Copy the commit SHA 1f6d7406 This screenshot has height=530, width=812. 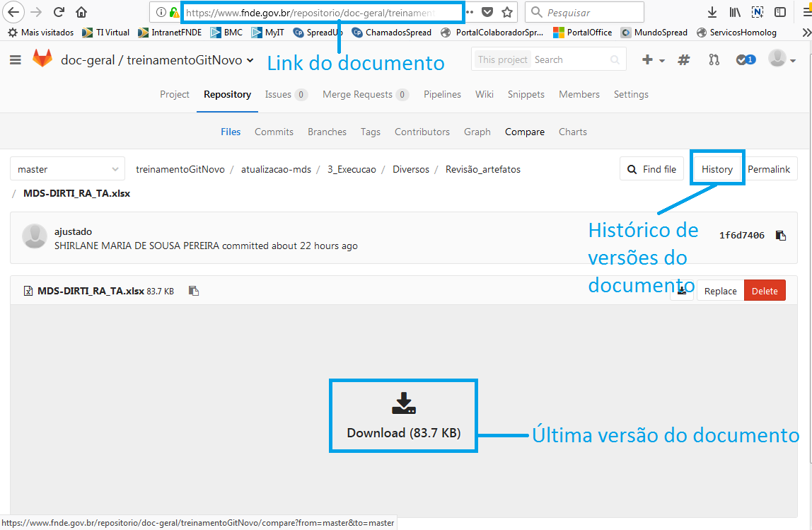781,235
